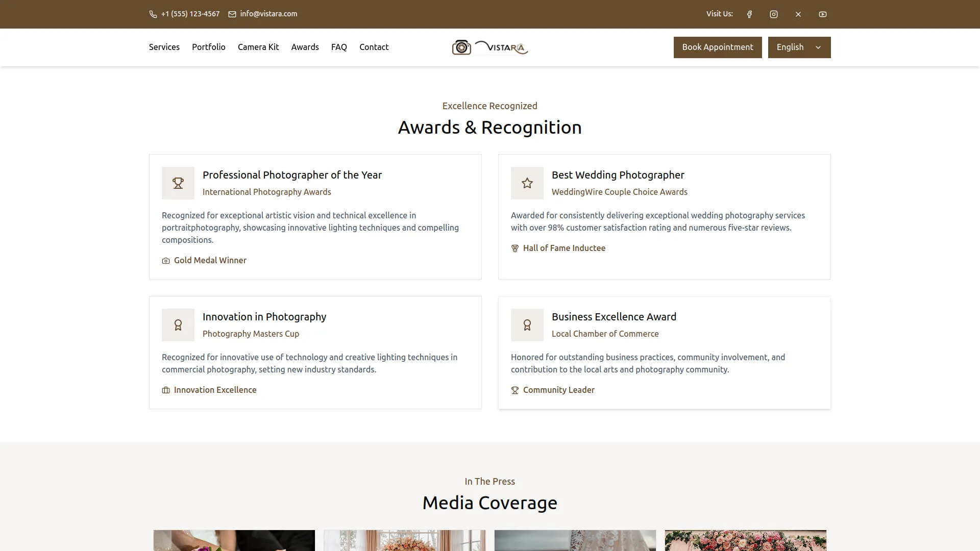The image size is (980, 551).
Task: Click the Book Appointment button
Action: coord(717,47)
